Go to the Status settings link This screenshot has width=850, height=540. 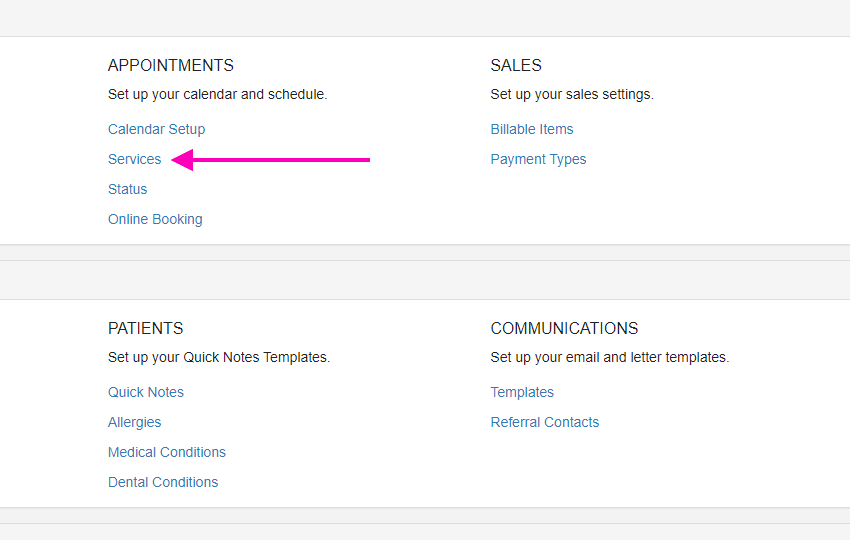pyautogui.click(x=127, y=189)
